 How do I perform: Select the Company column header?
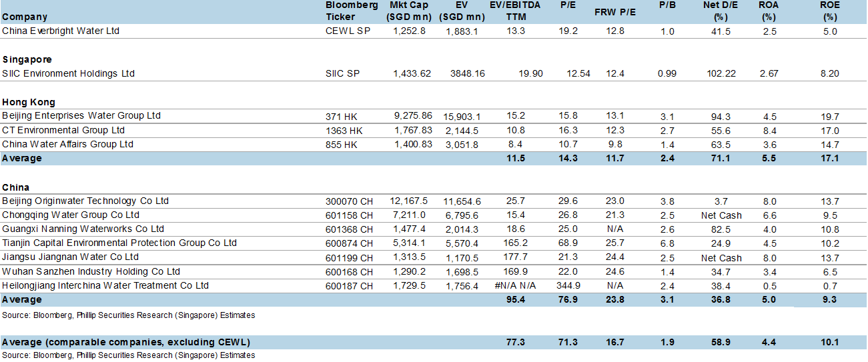pos(25,17)
